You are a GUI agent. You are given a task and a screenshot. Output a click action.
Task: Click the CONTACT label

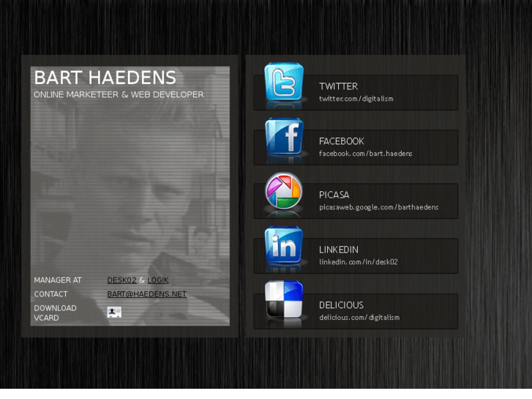tap(51, 294)
